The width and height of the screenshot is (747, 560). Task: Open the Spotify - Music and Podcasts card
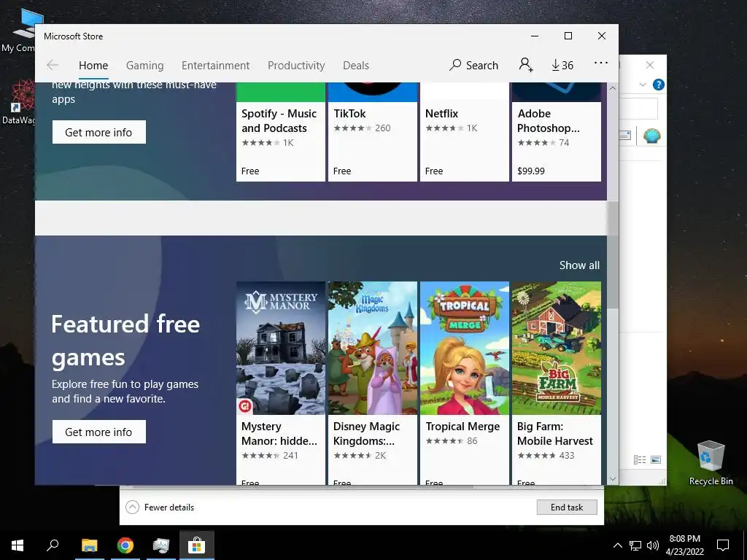[281, 132]
